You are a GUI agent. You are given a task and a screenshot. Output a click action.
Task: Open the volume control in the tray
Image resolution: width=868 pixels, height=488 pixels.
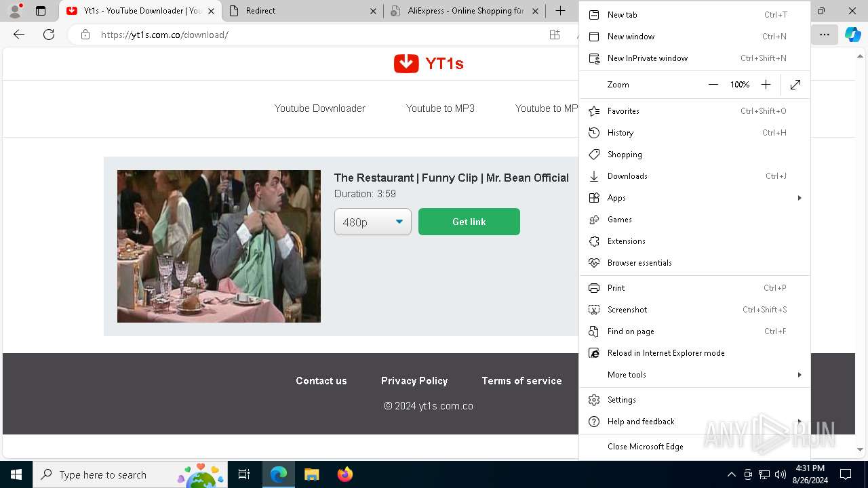coord(780,474)
